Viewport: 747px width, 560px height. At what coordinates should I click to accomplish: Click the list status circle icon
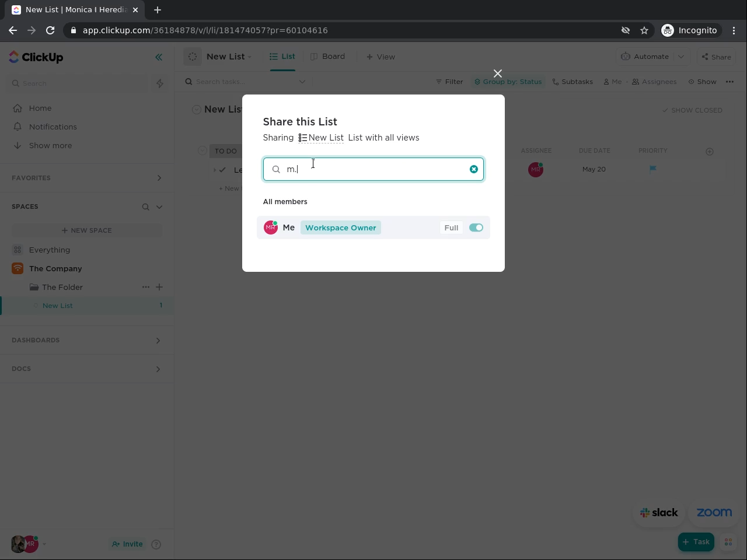click(x=193, y=57)
